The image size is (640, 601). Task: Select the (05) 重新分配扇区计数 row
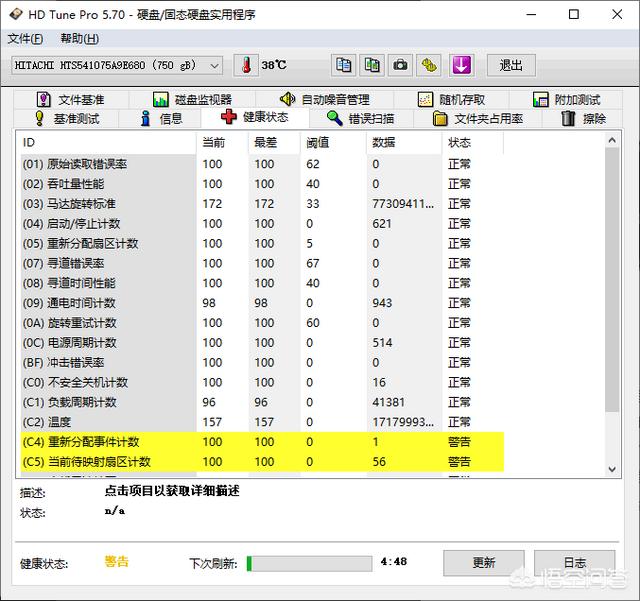tap(262, 244)
